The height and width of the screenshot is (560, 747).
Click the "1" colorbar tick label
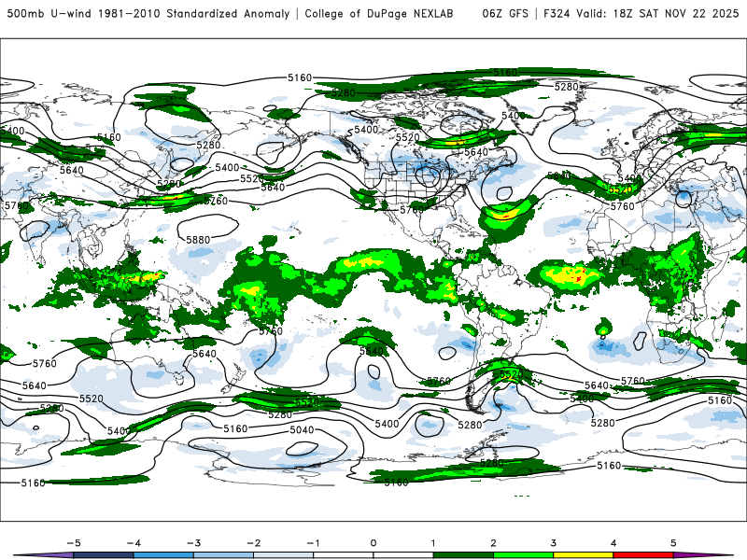tap(433, 543)
